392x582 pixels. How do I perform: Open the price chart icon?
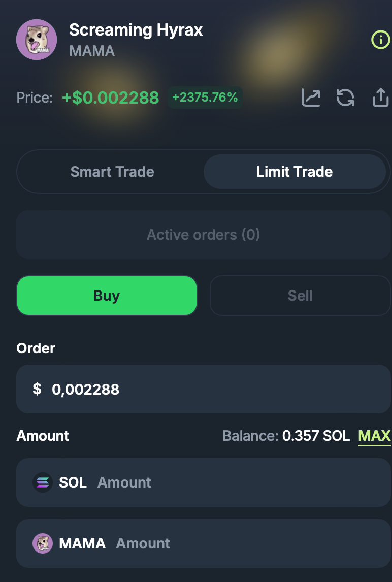point(311,98)
